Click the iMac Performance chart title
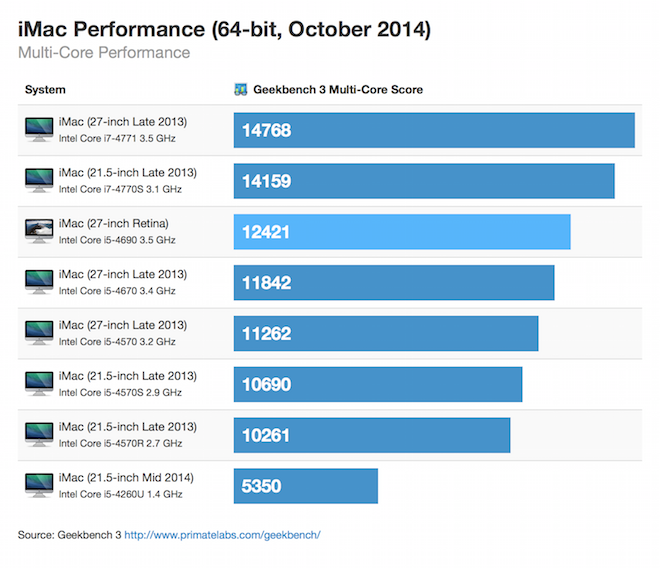This screenshot has width=660, height=569. [x=225, y=30]
